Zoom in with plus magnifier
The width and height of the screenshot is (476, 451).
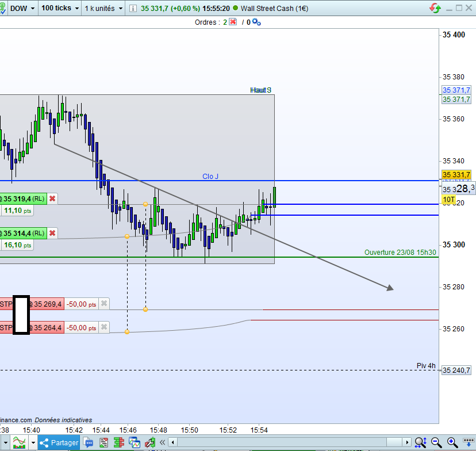(x=452, y=442)
